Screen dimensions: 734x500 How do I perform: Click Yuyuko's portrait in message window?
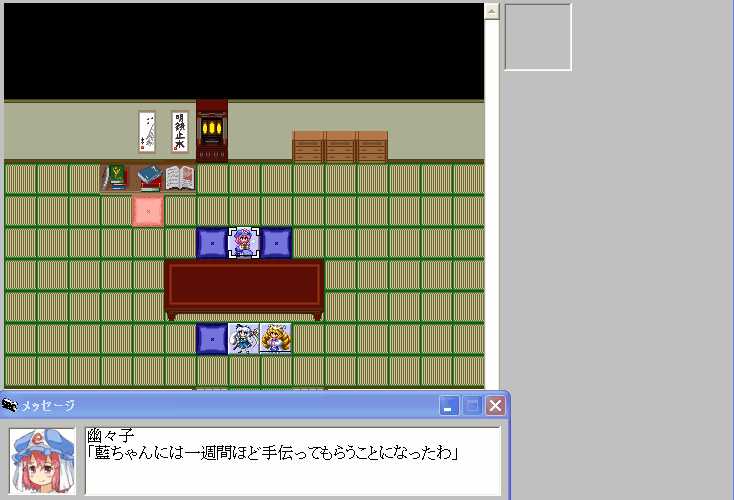43,461
